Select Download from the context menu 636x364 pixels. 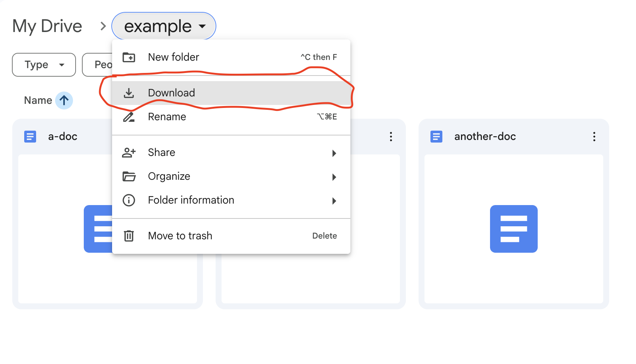[x=171, y=93]
